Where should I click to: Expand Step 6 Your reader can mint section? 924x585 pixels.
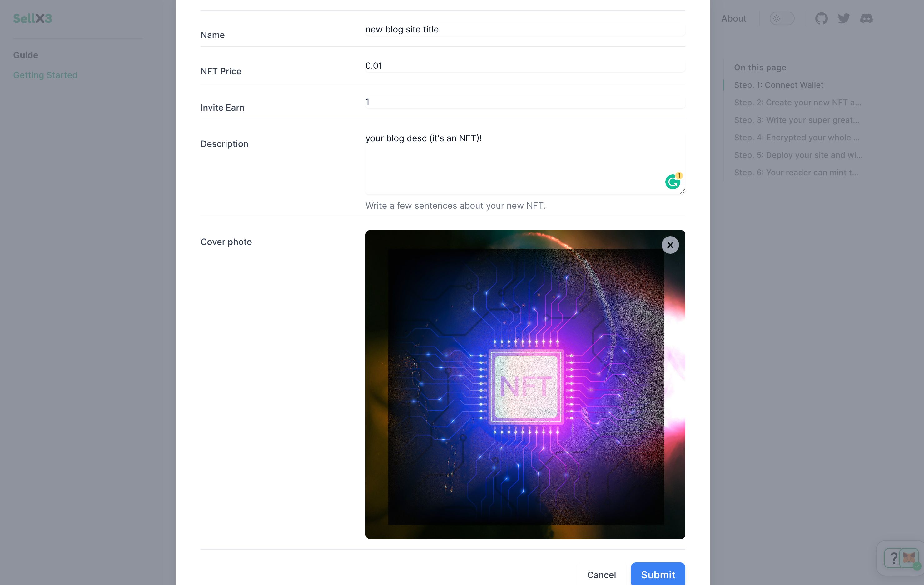coord(797,172)
